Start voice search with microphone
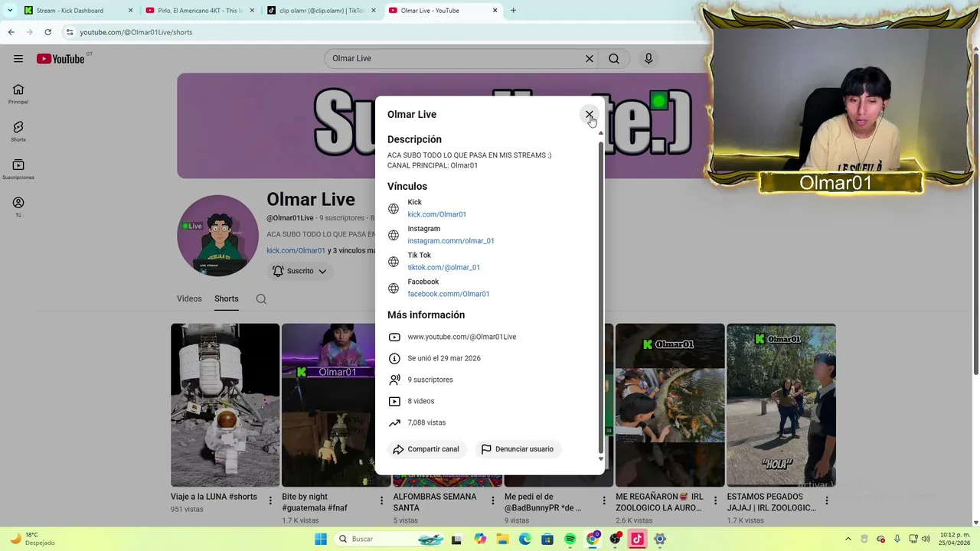This screenshot has height=551, width=980. (x=648, y=58)
